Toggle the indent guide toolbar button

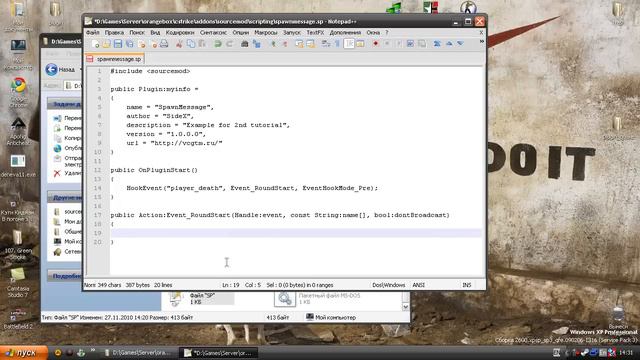pyautogui.click(x=349, y=44)
